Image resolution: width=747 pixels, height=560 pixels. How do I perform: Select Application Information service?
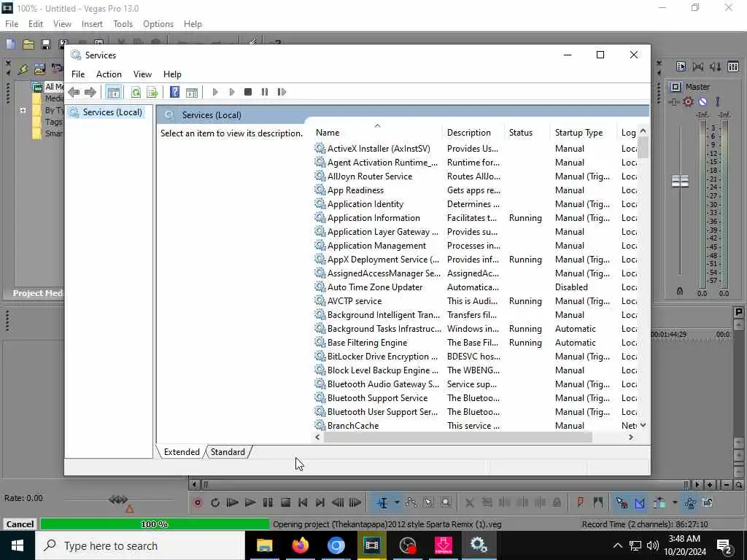pyautogui.click(x=373, y=217)
